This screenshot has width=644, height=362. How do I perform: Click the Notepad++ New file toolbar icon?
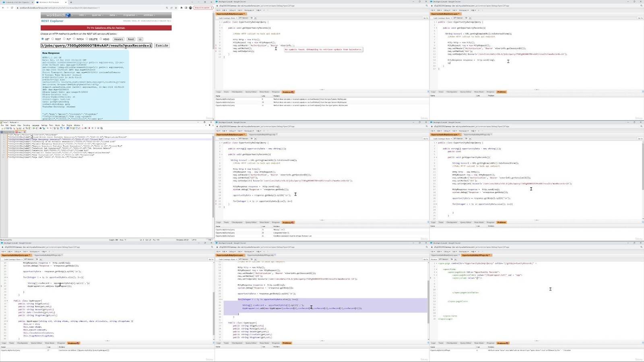click(2, 128)
